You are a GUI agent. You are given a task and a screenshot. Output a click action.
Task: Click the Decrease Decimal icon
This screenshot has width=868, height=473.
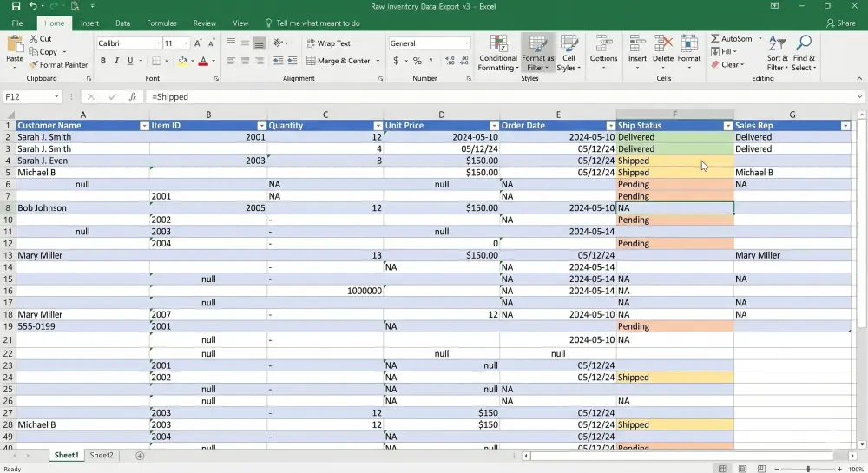click(x=464, y=61)
